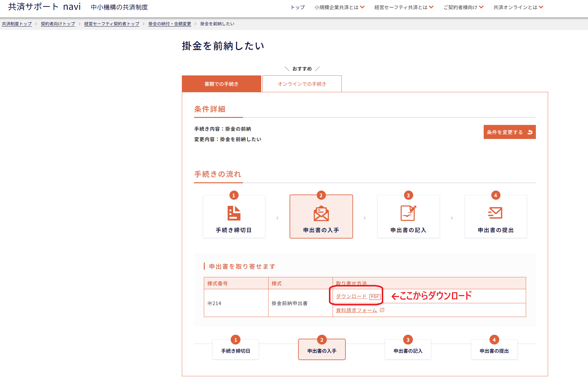This screenshot has width=588, height=379.
Task: Click the 申出書の記入 pen icon
Action: [x=408, y=213]
